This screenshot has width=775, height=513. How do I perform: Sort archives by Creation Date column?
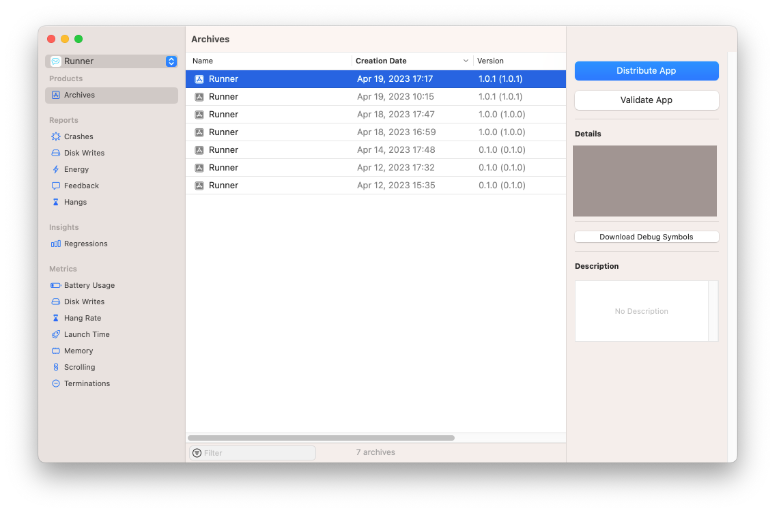coord(380,61)
